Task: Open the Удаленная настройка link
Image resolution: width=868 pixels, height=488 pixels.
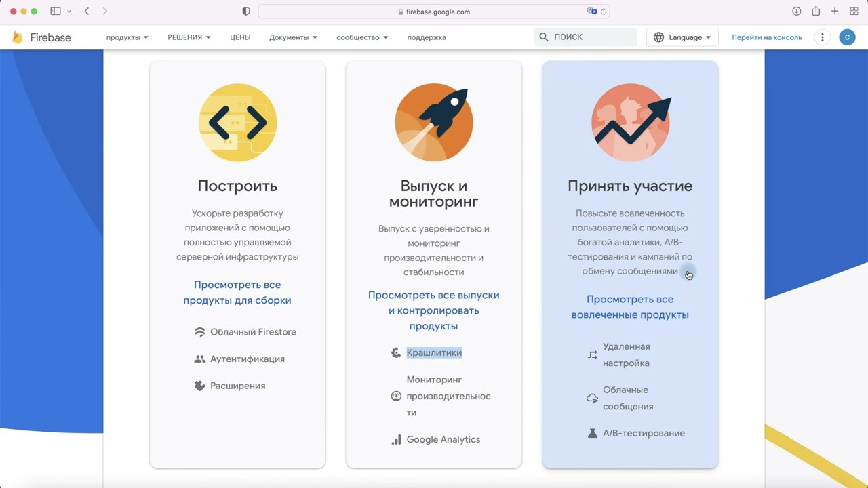Action: click(627, 354)
